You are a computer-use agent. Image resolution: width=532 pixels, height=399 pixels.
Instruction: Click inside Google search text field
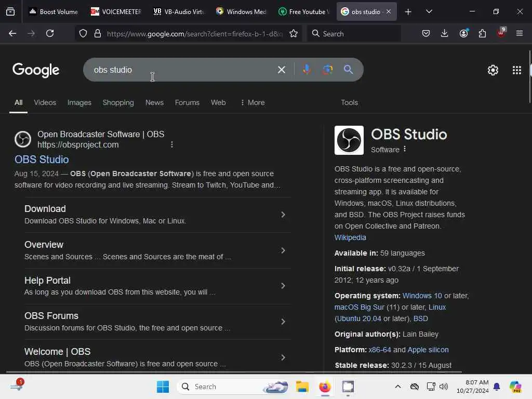pos(183,70)
